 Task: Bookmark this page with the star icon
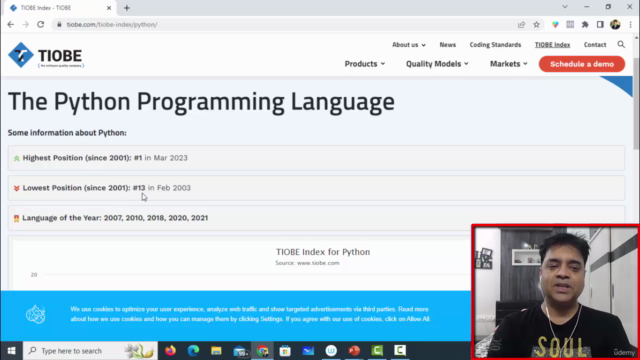(536, 24)
